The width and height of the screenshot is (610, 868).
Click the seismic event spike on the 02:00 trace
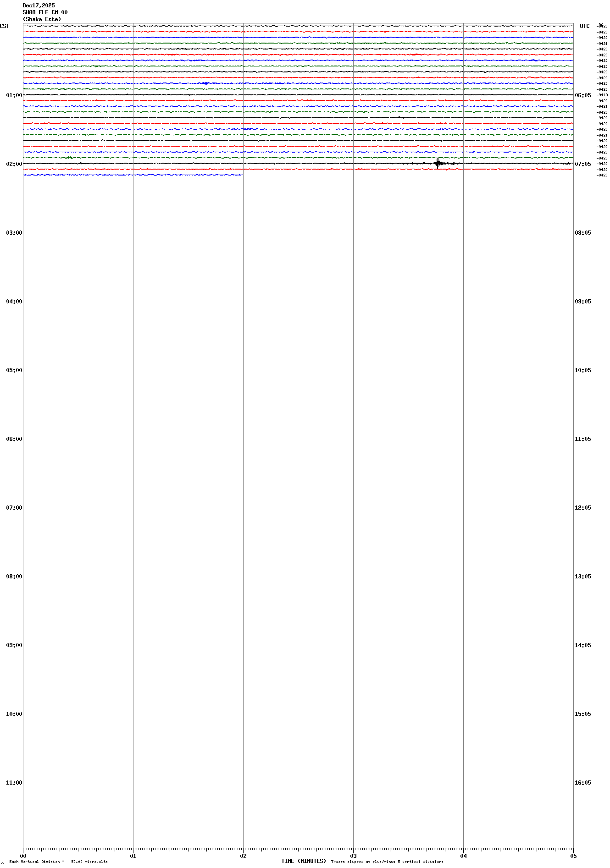pos(438,163)
